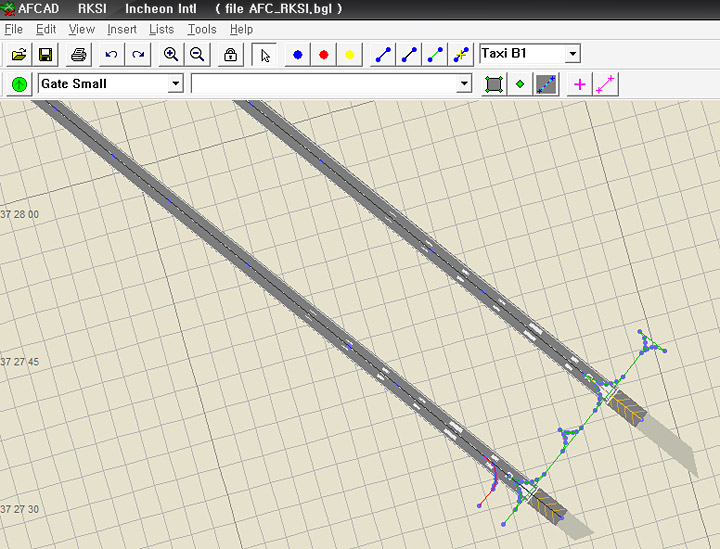Open the View menu
Screen dimensions: 720x549
82,29
